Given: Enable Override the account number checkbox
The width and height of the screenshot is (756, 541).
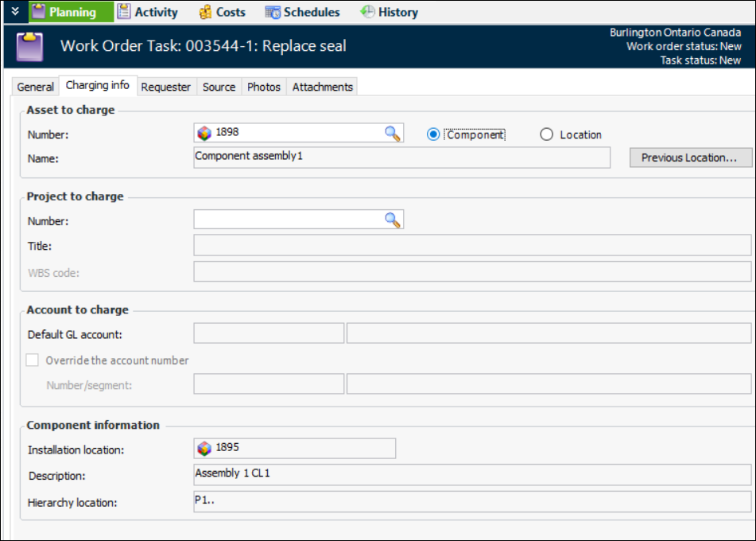Looking at the screenshot, I should 33,360.
